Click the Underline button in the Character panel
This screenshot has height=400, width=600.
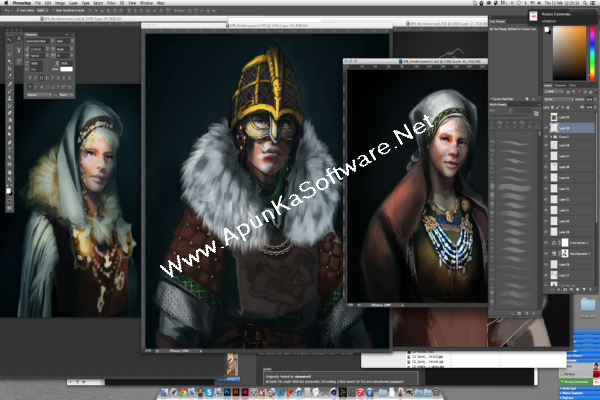[64, 78]
